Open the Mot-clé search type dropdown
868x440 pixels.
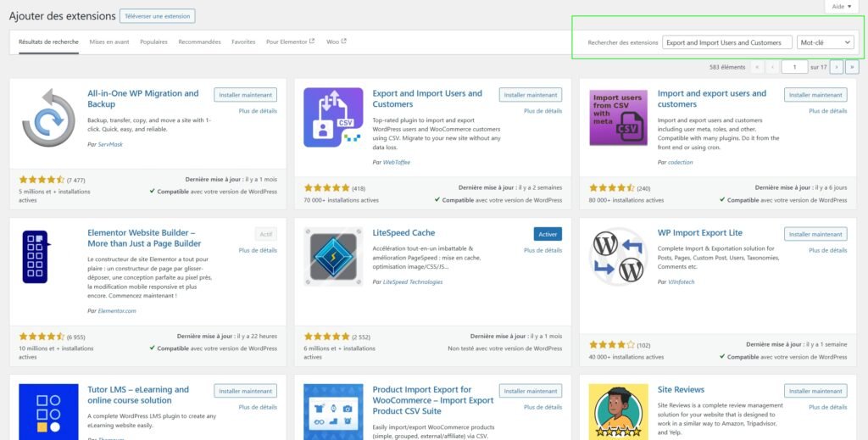pos(826,42)
